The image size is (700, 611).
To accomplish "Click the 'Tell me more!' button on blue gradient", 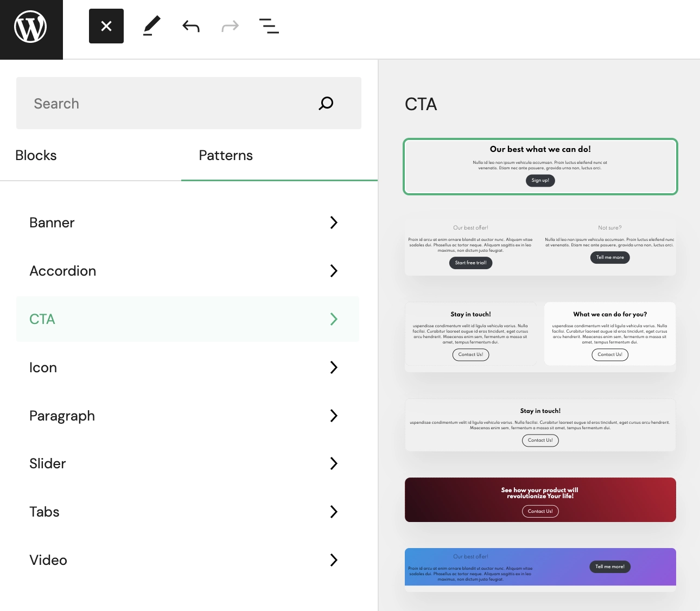I will [610, 567].
